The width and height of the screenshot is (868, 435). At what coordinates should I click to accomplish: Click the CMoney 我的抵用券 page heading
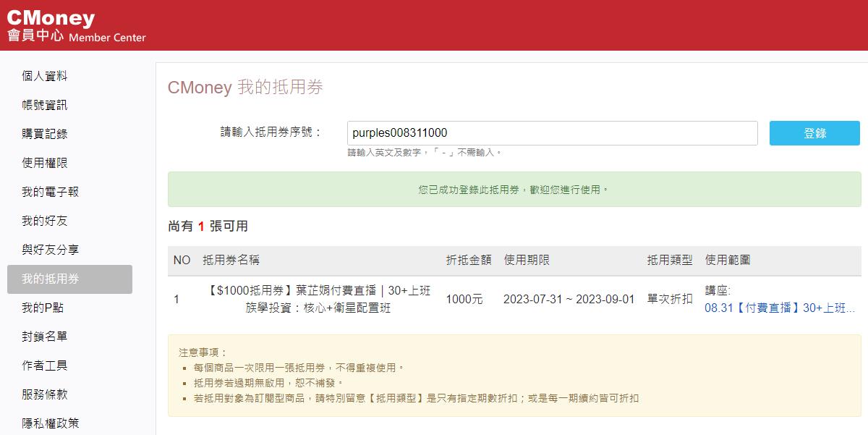(245, 88)
